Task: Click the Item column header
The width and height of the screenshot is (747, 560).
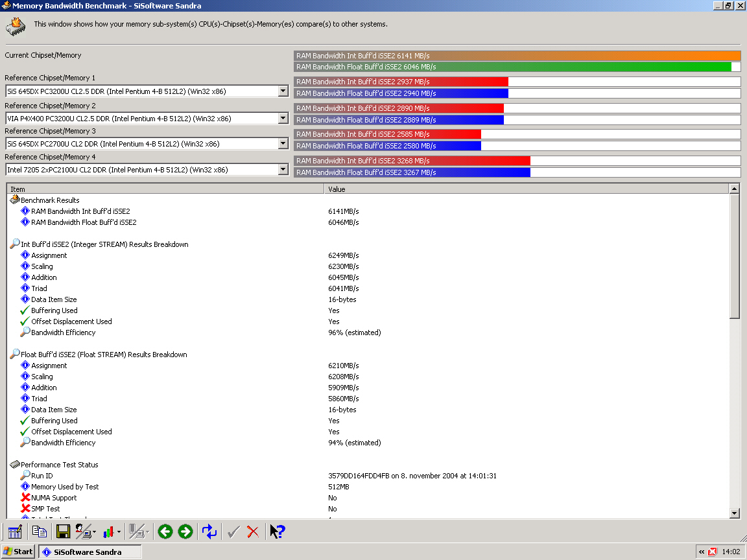Action: point(165,189)
